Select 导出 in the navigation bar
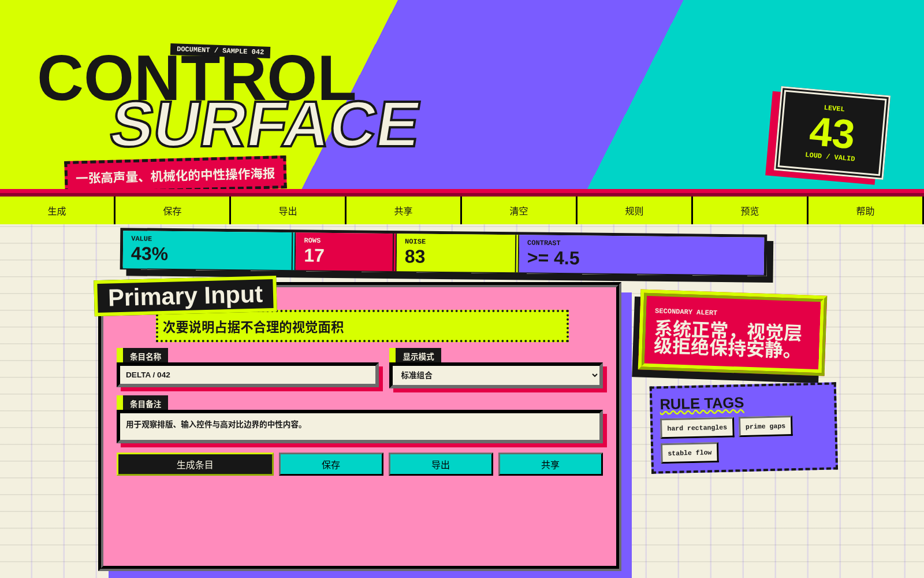924x578 pixels. click(x=288, y=210)
